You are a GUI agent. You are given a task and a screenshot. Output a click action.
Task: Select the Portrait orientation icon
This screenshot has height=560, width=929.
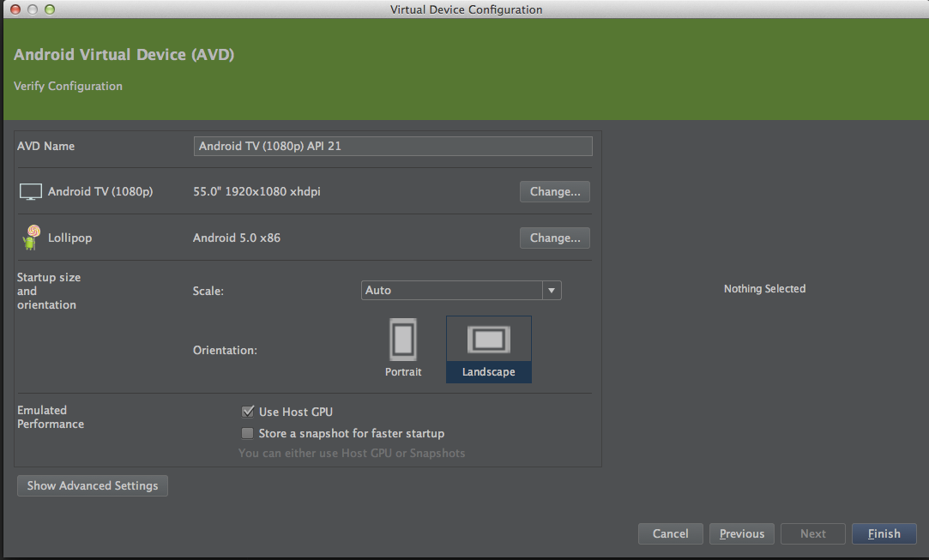pyautogui.click(x=402, y=340)
